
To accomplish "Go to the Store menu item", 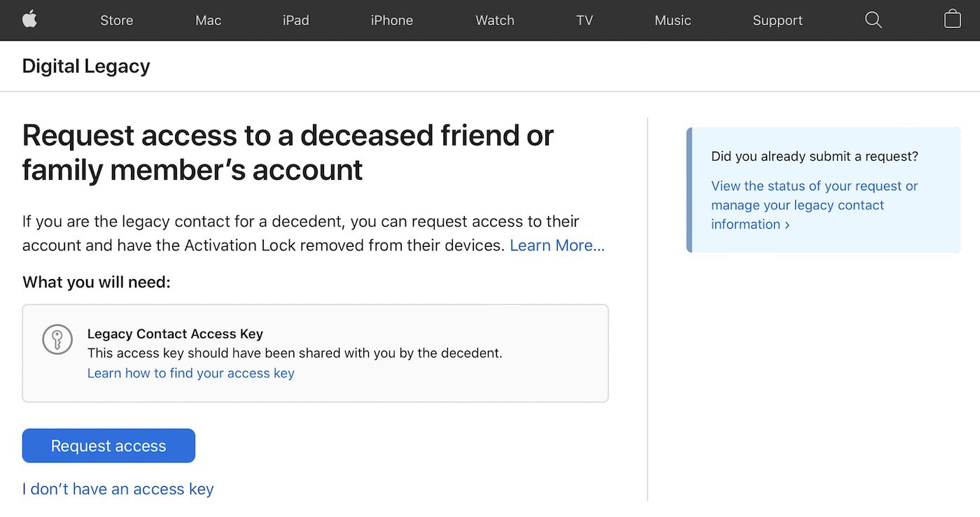I will coord(116,20).
